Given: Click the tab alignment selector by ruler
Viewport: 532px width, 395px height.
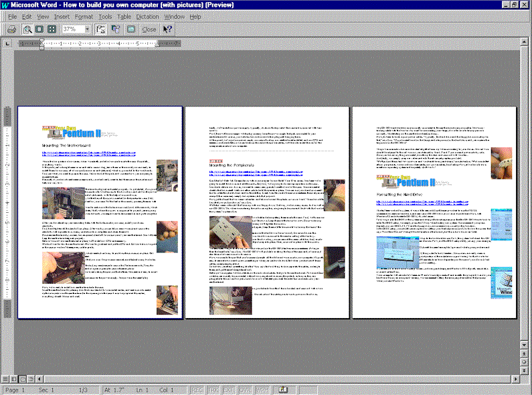Looking at the screenshot, I should click(x=7, y=44).
